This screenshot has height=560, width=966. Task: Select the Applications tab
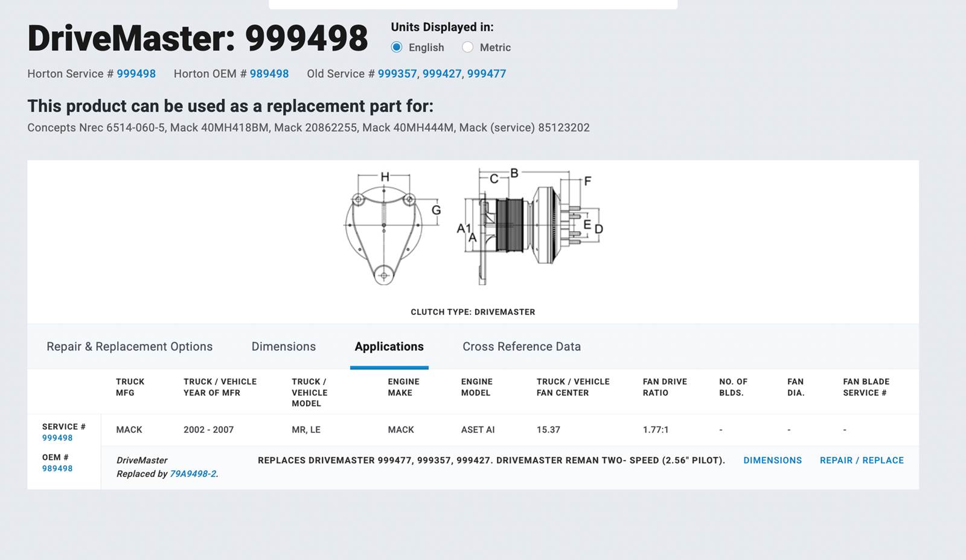click(x=389, y=346)
